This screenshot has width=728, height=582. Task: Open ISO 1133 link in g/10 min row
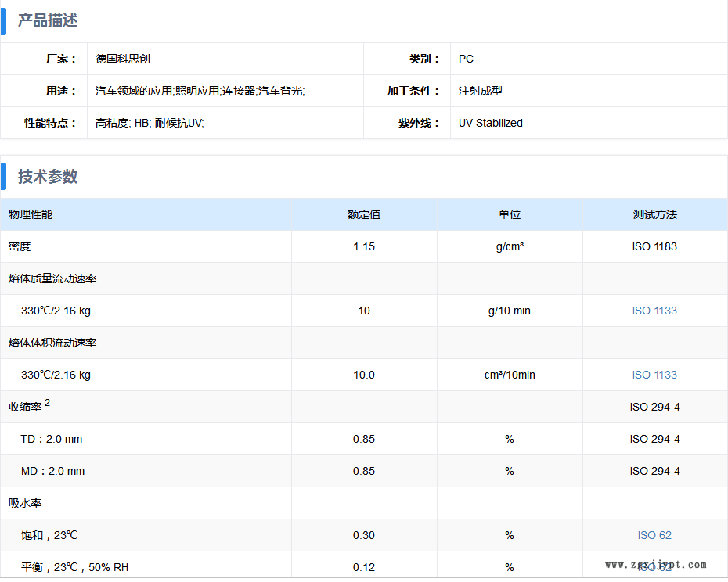[654, 311]
